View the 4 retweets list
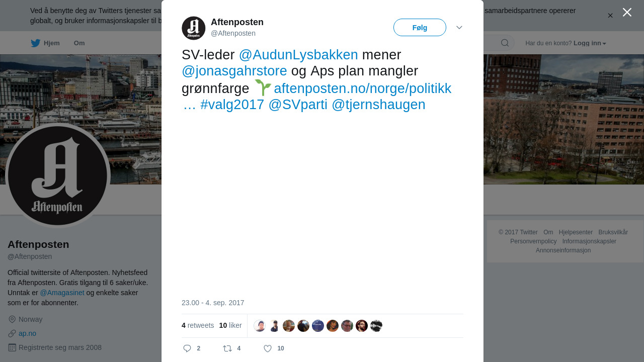 198,325
